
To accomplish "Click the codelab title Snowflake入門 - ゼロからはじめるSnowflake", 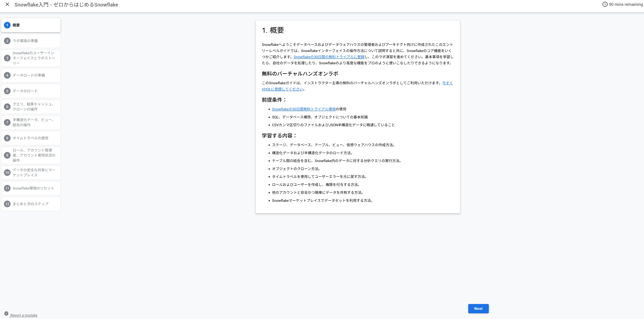I will 66,4.
